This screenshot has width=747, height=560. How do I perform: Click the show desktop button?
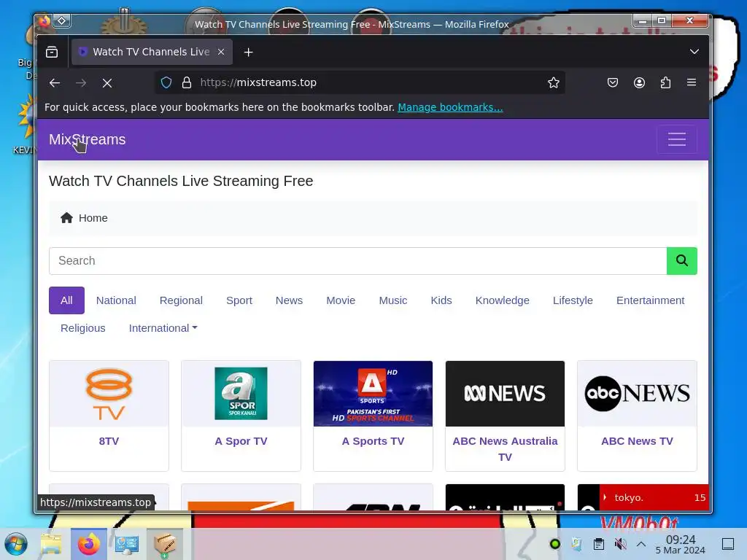[x=728, y=544]
